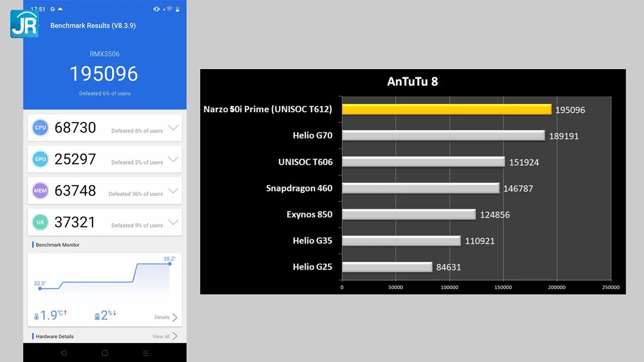Click the Helio G35 chart bar
The image size is (644, 362).
401,241
